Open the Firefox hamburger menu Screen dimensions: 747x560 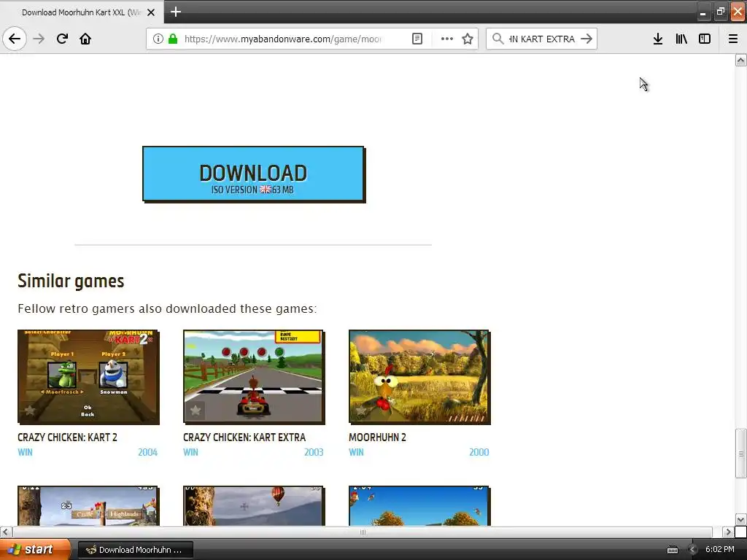[733, 39]
